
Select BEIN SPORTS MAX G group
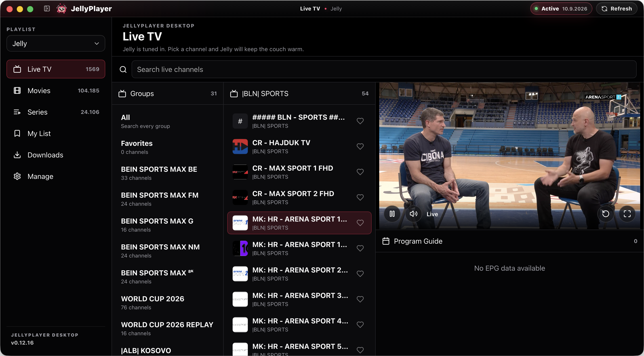168,225
